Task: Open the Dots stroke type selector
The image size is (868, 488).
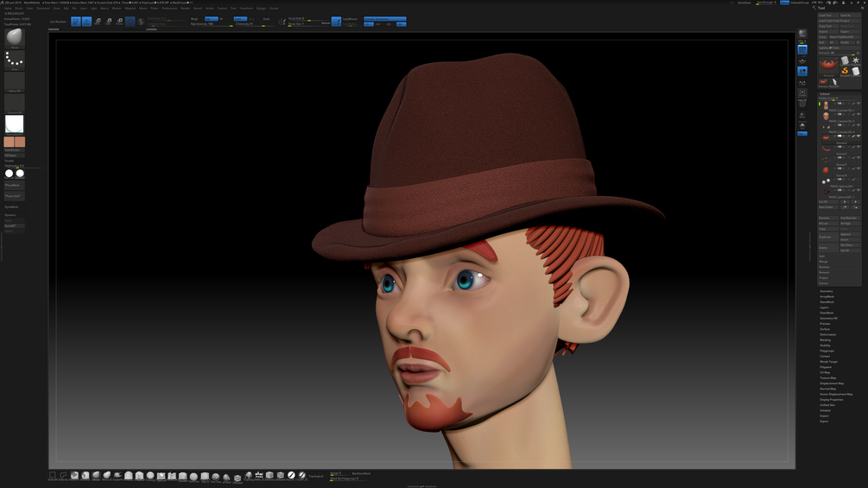Action: [x=15, y=60]
